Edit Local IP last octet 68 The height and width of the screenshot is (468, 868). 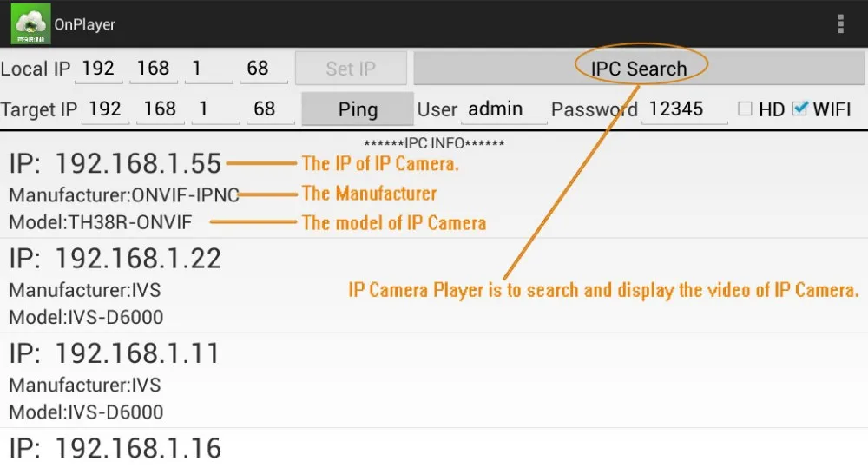tap(264, 69)
